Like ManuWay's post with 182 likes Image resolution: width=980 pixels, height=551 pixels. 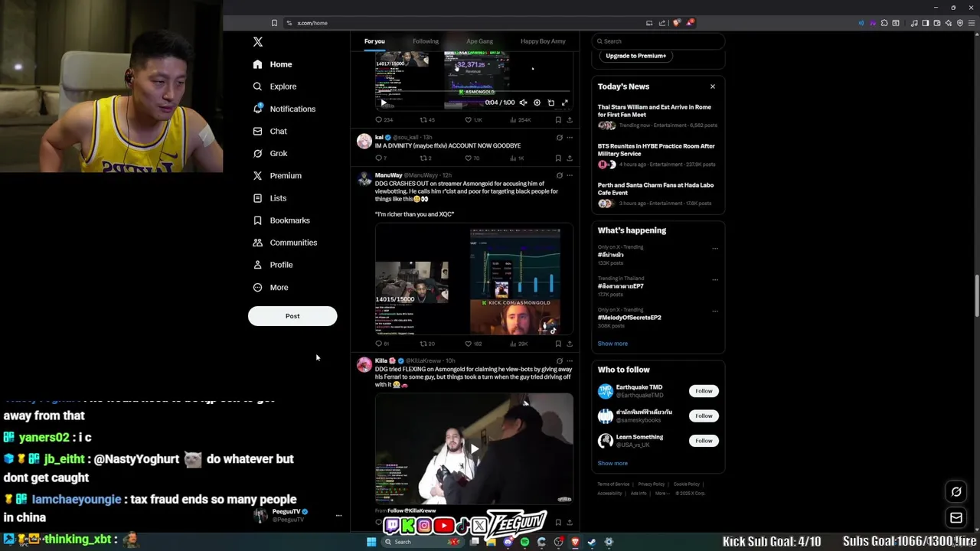tap(473, 344)
